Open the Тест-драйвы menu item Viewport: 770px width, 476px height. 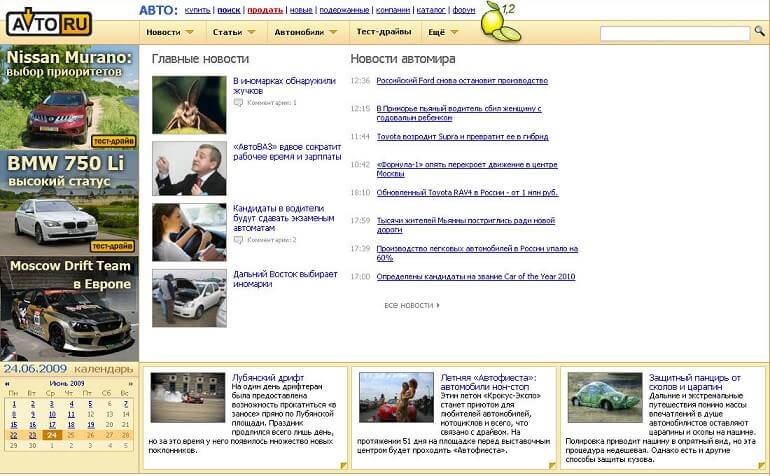[x=384, y=31]
